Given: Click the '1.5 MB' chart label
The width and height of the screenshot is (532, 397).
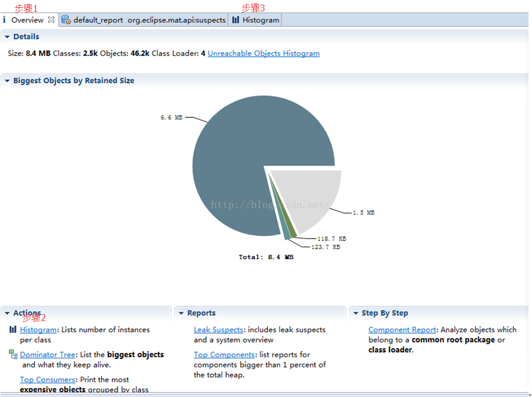Looking at the screenshot, I should click(x=364, y=213).
